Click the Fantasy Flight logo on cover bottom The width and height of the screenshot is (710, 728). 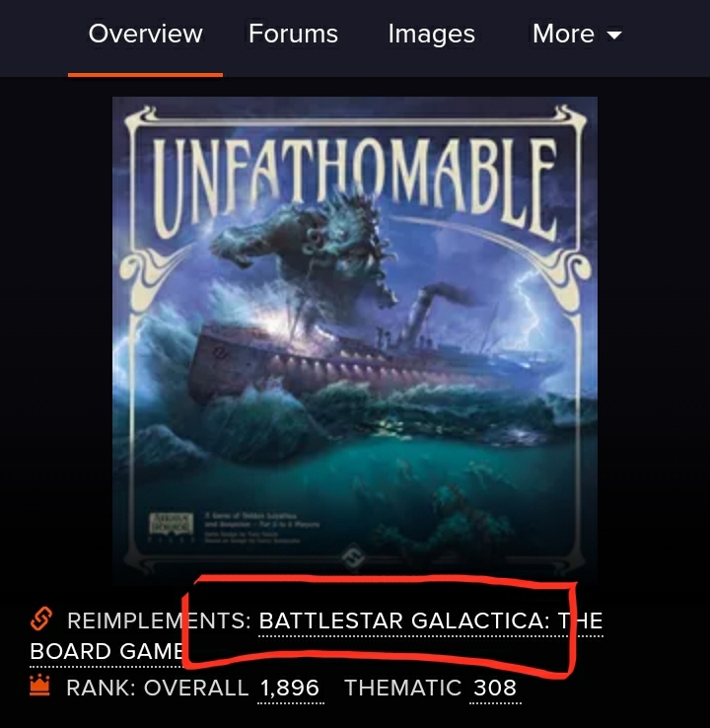[x=353, y=557]
